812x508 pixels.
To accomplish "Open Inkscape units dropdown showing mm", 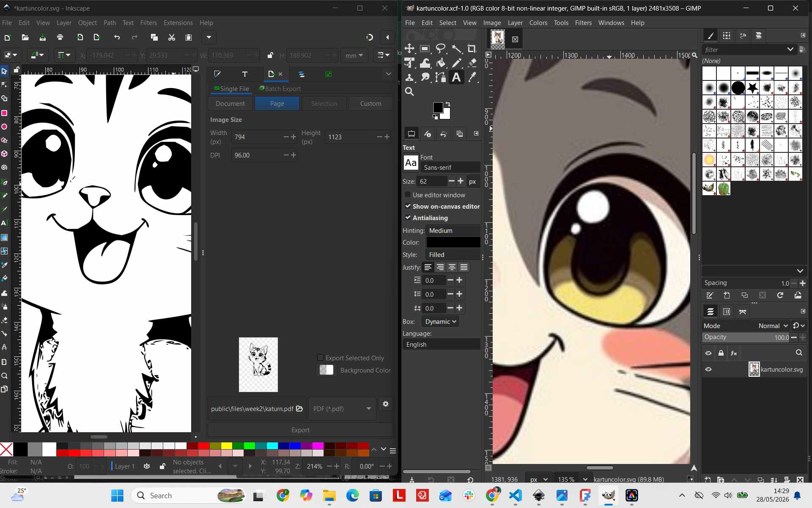I will pyautogui.click(x=354, y=55).
